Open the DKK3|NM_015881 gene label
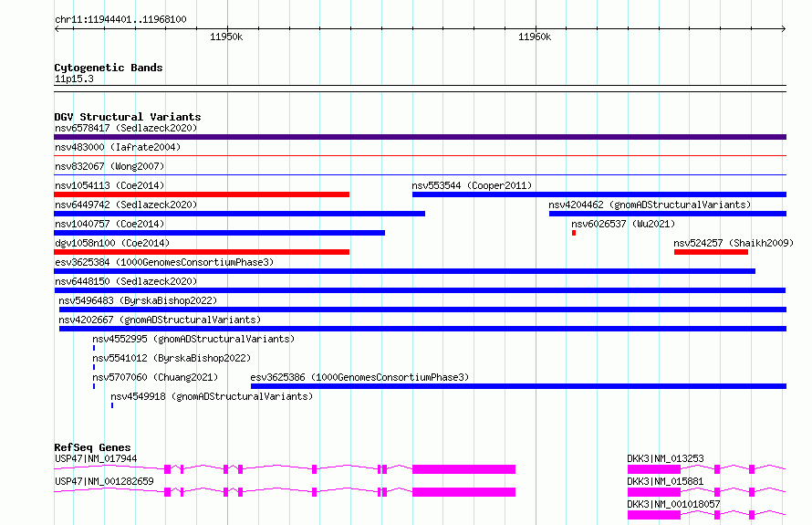Image resolution: width=812 pixels, height=525 pixels. tap(665, 481)
